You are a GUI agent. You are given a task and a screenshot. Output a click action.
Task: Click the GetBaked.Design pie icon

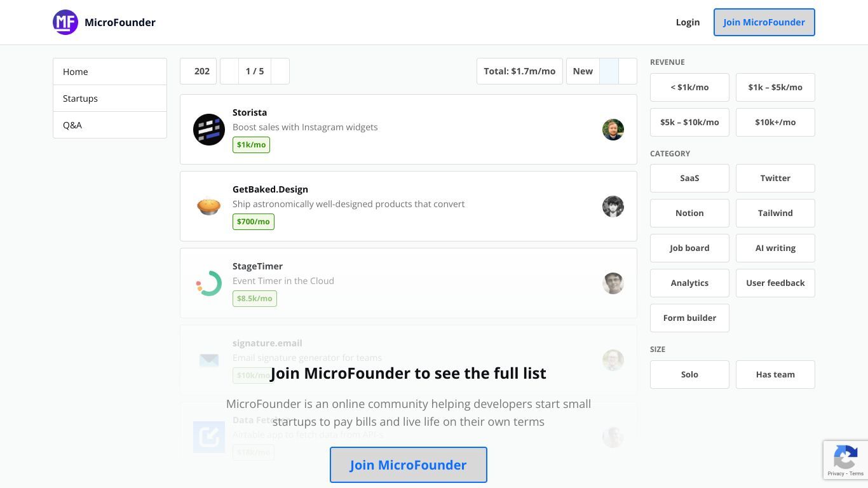pos(209,207)
